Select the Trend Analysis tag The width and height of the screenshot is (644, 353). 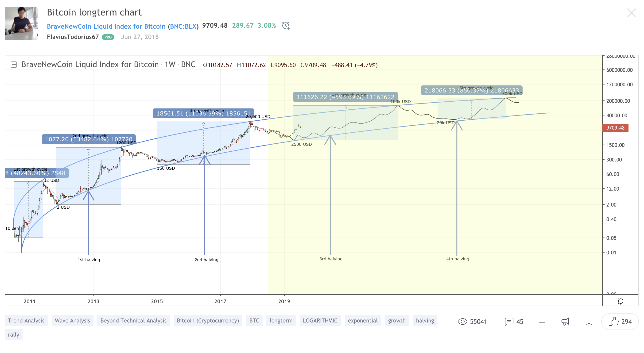26,321
